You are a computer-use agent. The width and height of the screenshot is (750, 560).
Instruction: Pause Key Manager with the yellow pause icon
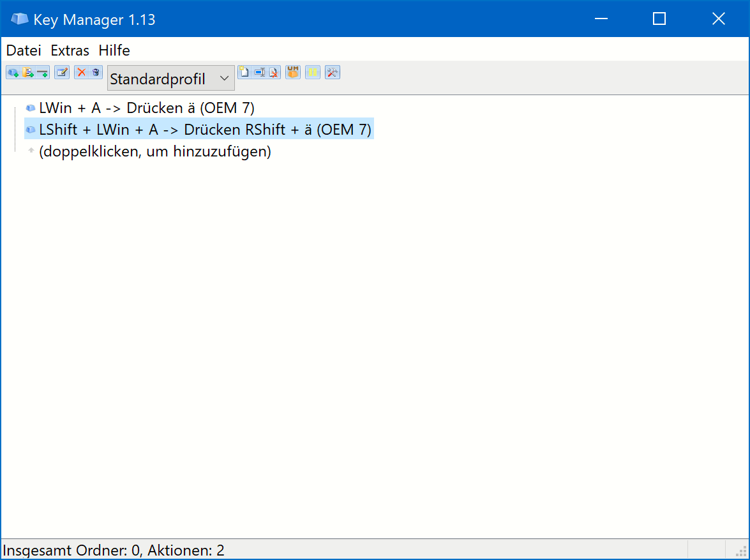click(x=312, y=72)
